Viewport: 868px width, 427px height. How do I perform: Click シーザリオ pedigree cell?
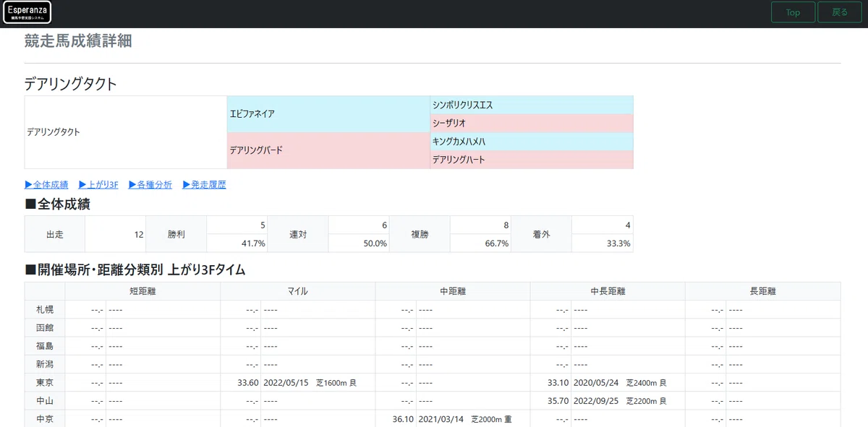(x=532, y=124)
